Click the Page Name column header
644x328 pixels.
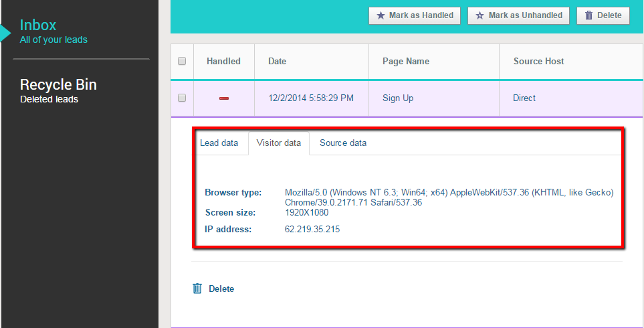pos(405,62)
